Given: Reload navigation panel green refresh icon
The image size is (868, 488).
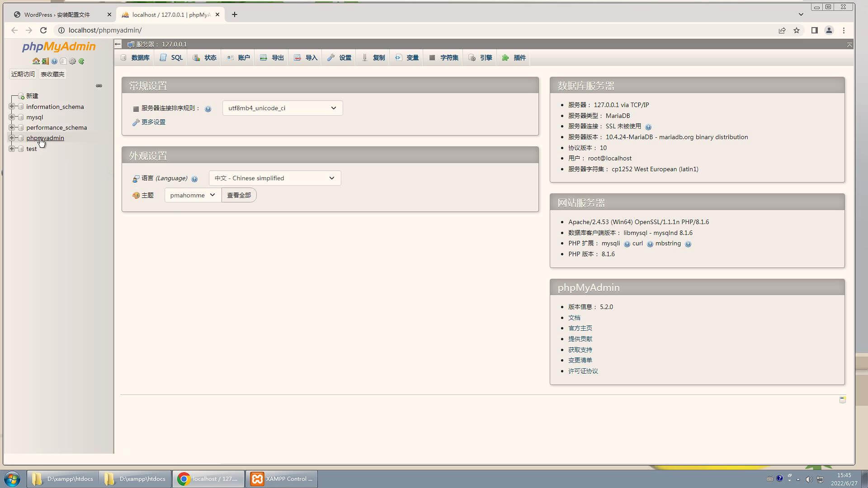Looking at the screenshot, I should [x=81, y=61].
